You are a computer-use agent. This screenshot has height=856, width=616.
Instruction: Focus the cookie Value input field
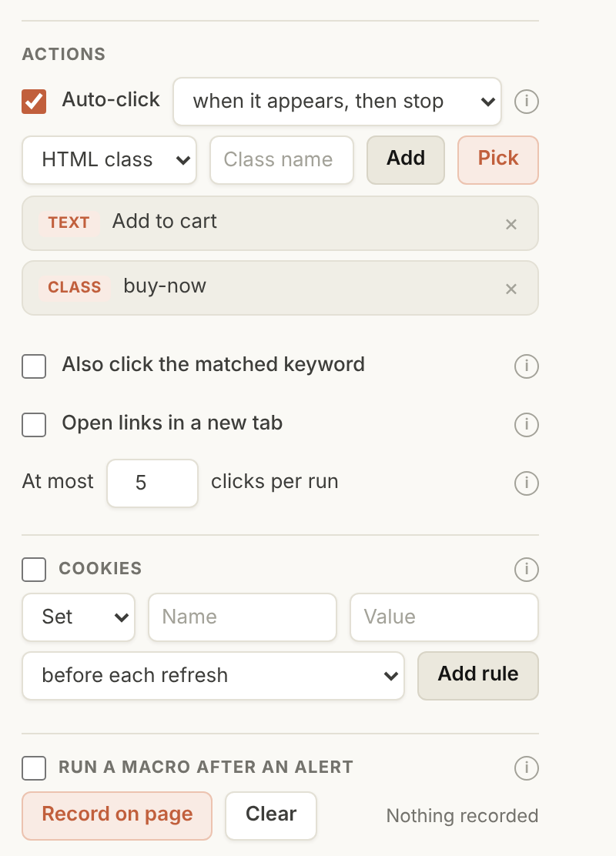pyautogui.click(x=444, y=617)
